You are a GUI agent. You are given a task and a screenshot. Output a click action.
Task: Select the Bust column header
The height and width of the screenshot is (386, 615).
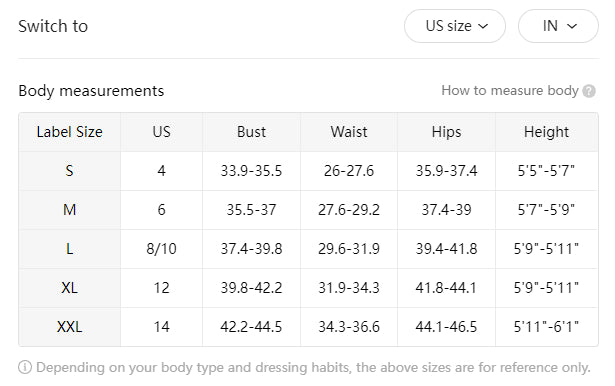tap(251, 132)
